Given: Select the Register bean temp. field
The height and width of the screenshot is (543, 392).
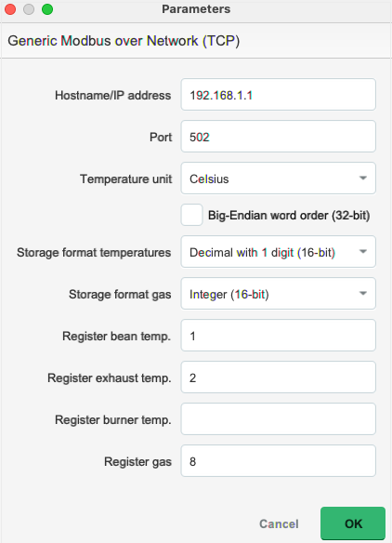Looking at the screenshot, I should coord(278,336).
